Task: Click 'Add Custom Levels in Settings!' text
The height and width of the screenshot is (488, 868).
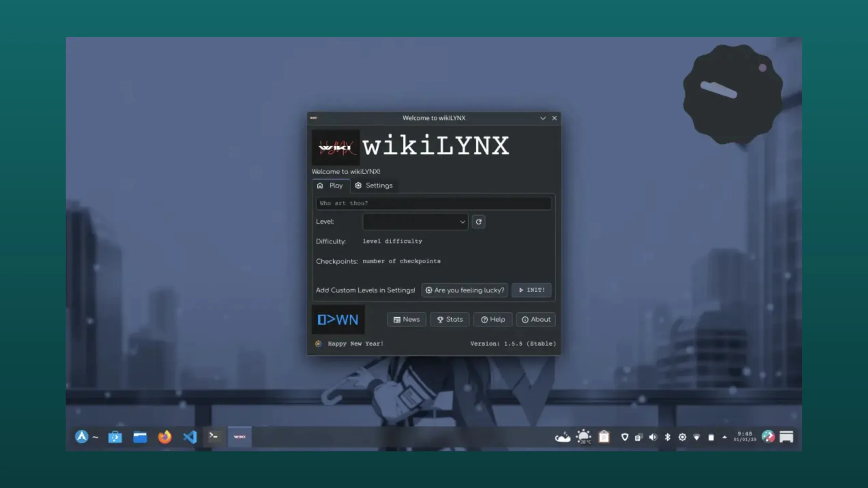Action: (x=366, y=290)
